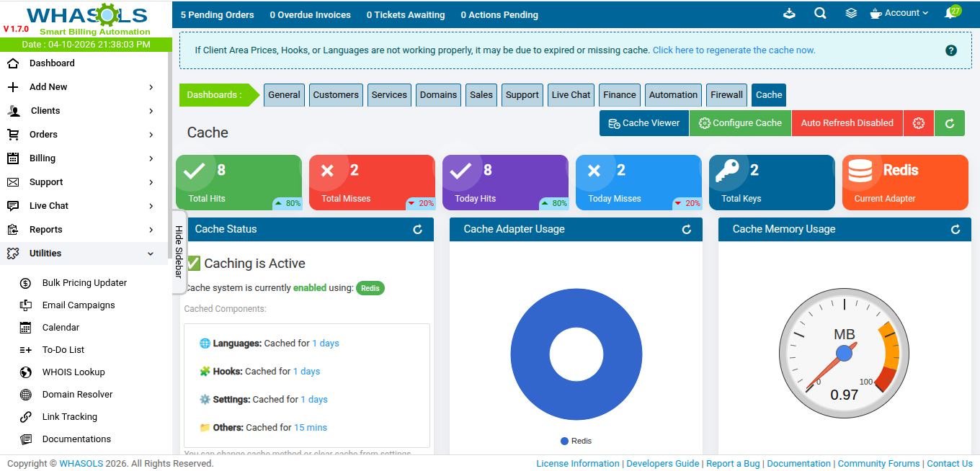Switch to the Firewall dashboard tab
Image resolution: width=980 pixels, height=471 pixels.
726,95
